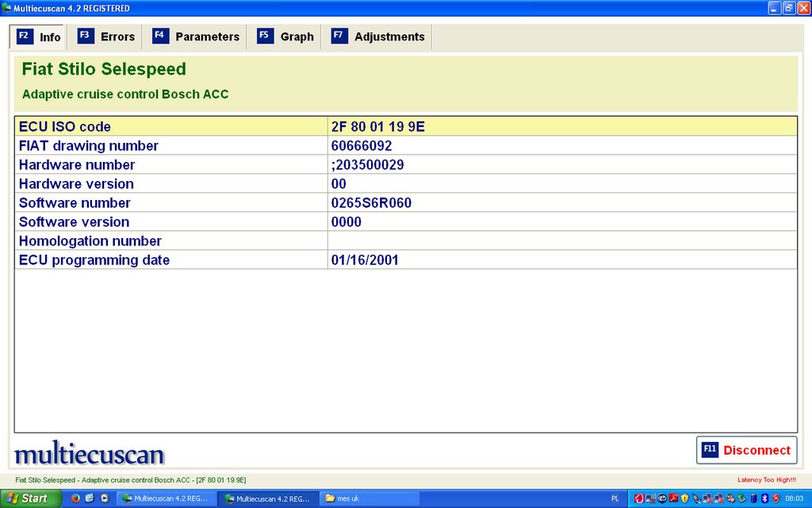The image size is (812, 508).
Task: Open the 'mes uk' folder taskbar button
Action: coord(369,498)
